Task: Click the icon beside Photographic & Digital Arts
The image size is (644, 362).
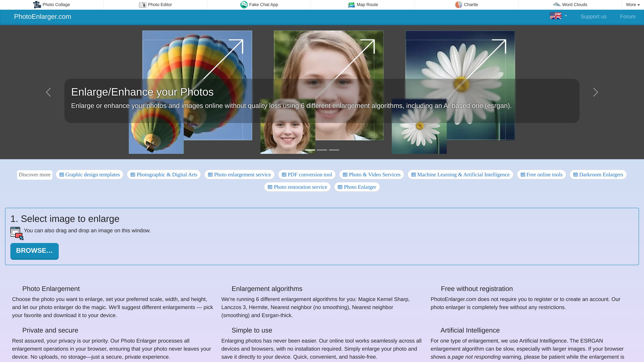Action: (x=133, y=175)
